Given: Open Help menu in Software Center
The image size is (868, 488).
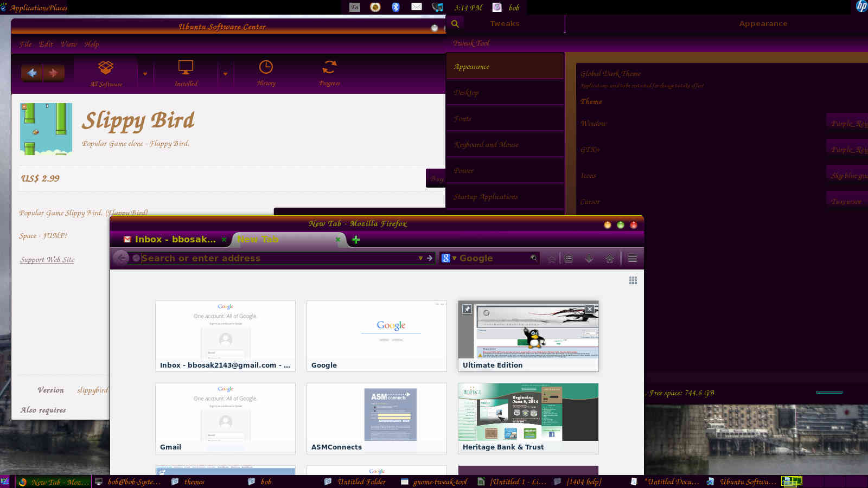Looking at the screenshot, I should (92, 44).
